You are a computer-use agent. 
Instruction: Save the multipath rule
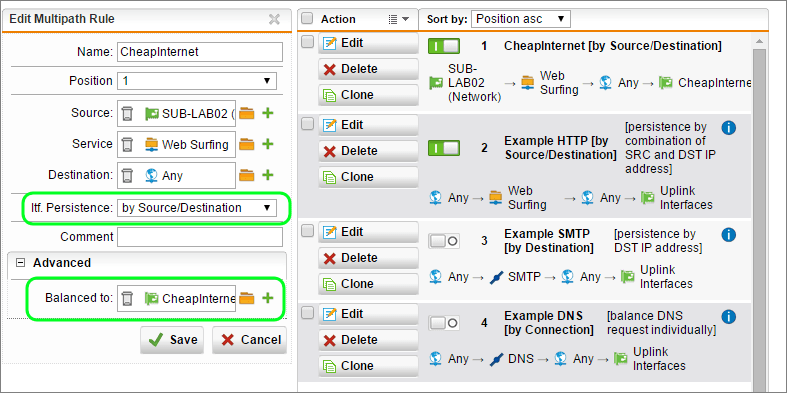172,340
